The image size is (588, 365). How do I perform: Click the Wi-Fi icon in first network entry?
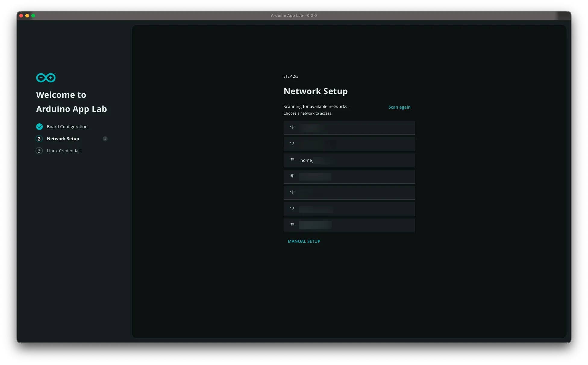pos(292,128)
